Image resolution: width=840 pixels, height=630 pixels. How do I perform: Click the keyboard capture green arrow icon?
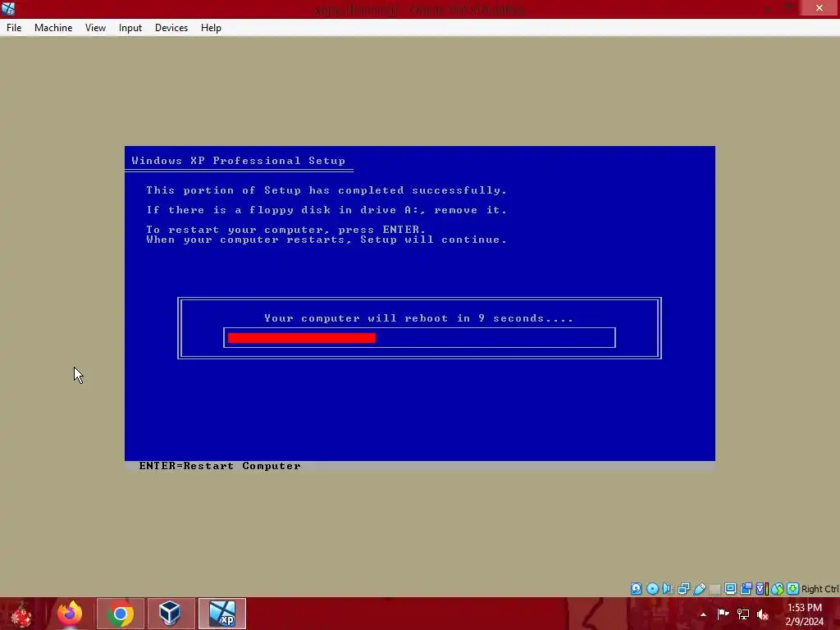tap(793, 589)
